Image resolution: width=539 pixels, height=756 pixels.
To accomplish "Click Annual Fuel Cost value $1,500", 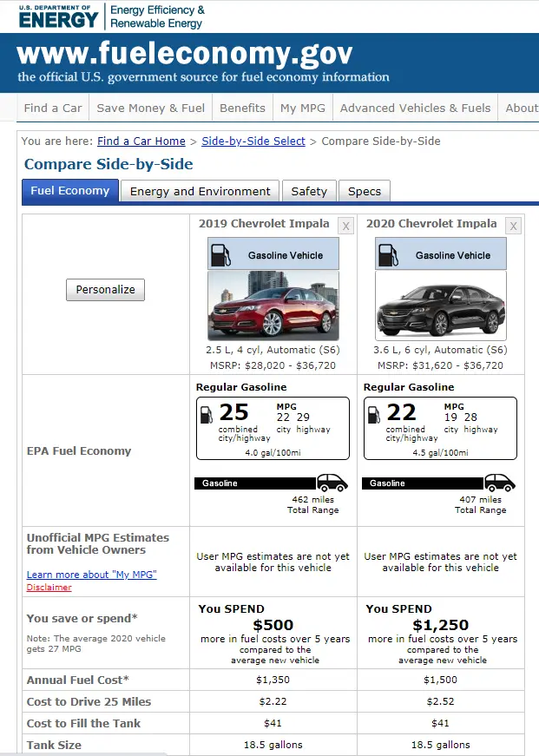I will click(440, 680).
